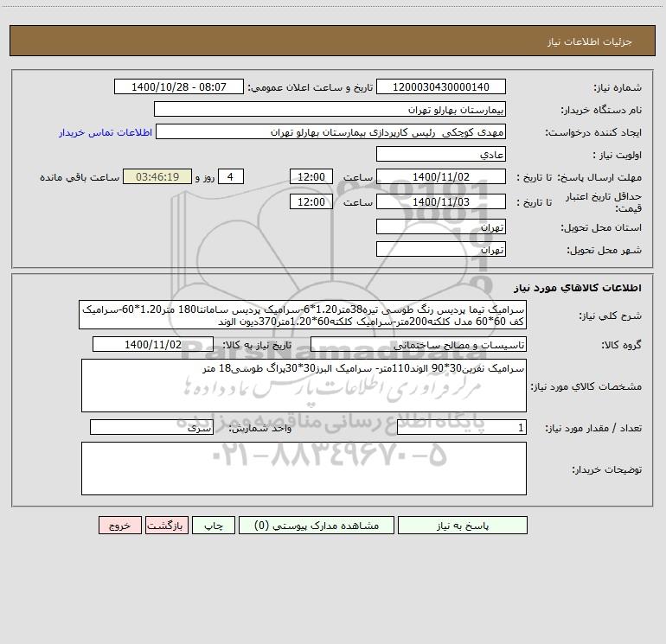Click the goods specifications text area
This screenshot has width=666, height=644.
pyautogui.click(x=304, y=386)
